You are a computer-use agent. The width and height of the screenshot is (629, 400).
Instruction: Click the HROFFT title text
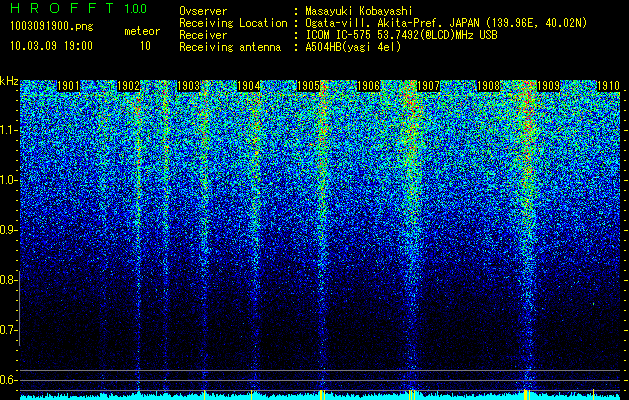click(61, 8)
